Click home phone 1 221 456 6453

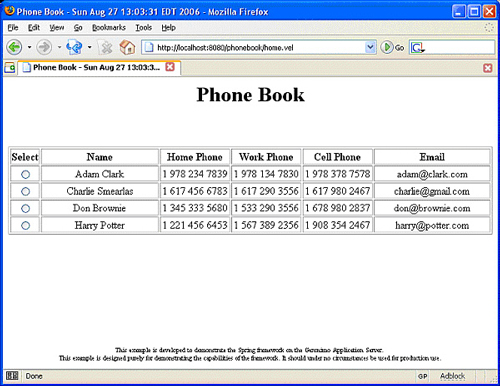pos(195,225)
